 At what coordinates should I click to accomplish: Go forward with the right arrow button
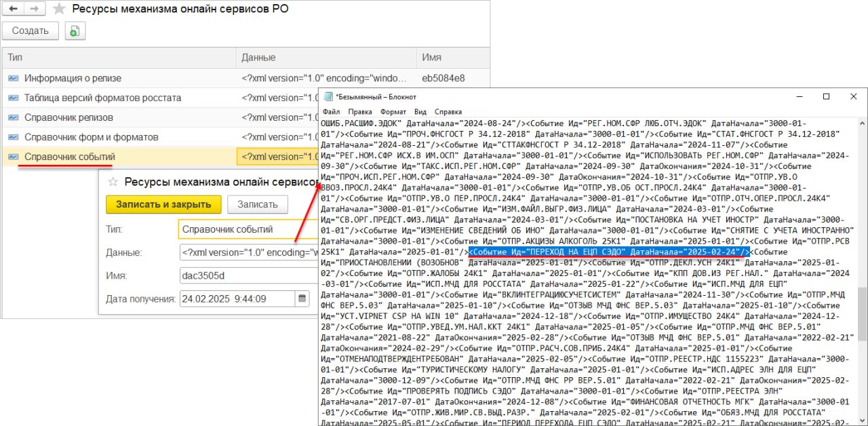click(35, 9)
